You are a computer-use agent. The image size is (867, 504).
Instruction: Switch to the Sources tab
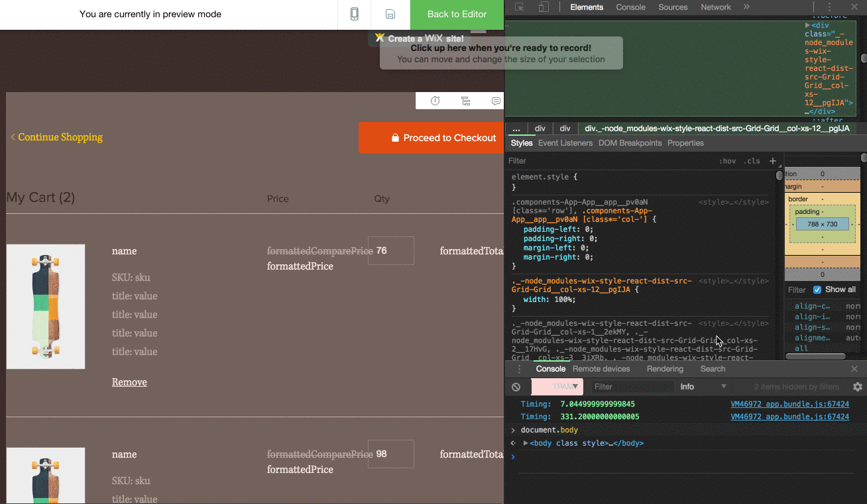(x=673, y=7)
